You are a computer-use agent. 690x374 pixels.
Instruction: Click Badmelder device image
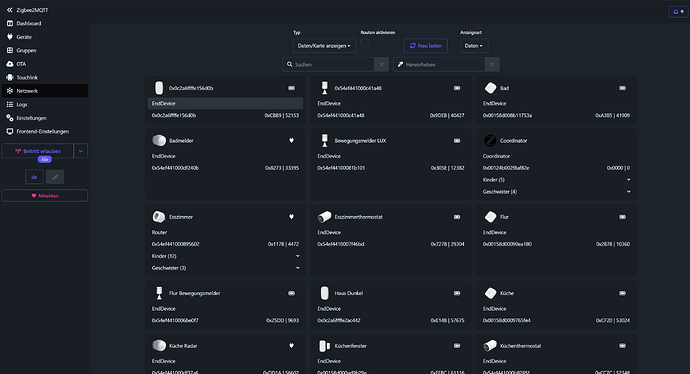coord(159,140)
